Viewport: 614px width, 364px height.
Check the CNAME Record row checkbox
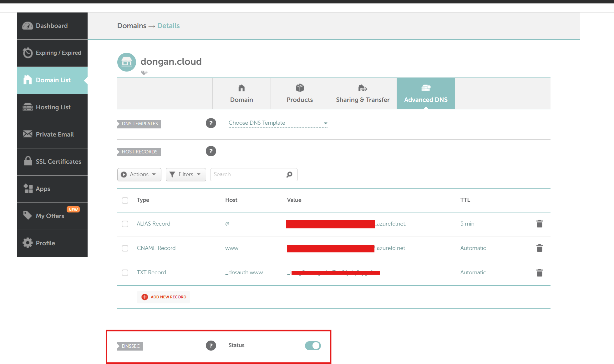click(x=125, y=248)
